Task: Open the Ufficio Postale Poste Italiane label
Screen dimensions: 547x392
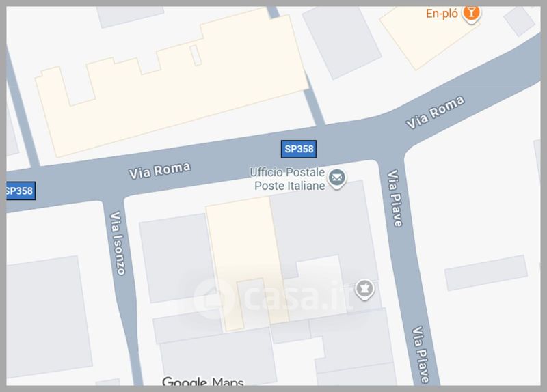Action: pos(287,179)
